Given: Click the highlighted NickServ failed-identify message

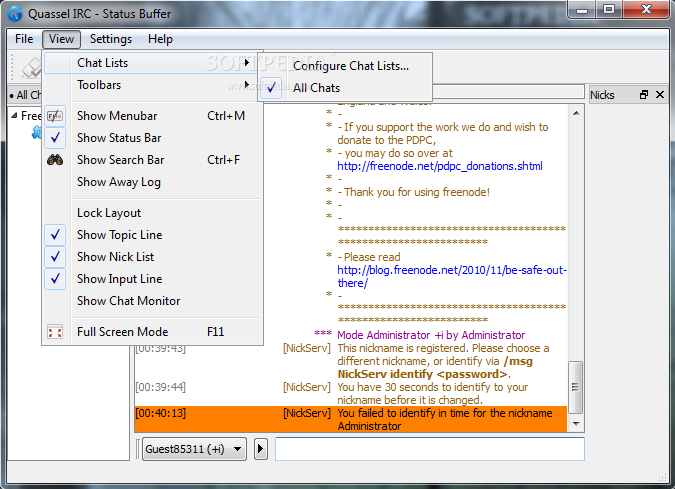Looking at the screenshot, I should click(351, 419).
